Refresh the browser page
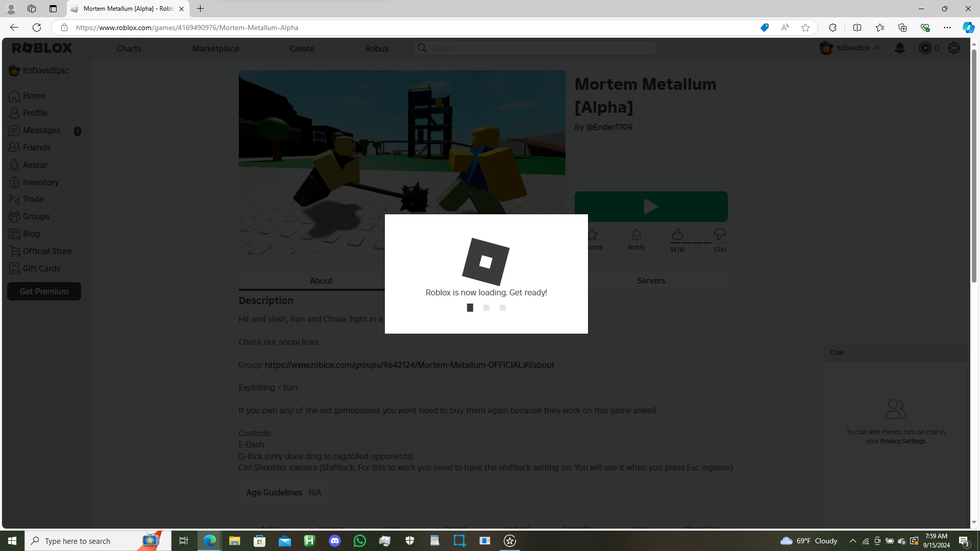The image size is (980, 551). tap(37, 28)
